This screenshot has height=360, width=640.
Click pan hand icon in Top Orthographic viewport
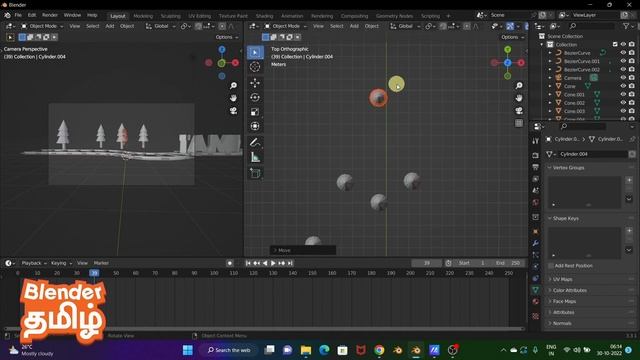point(519,98)
